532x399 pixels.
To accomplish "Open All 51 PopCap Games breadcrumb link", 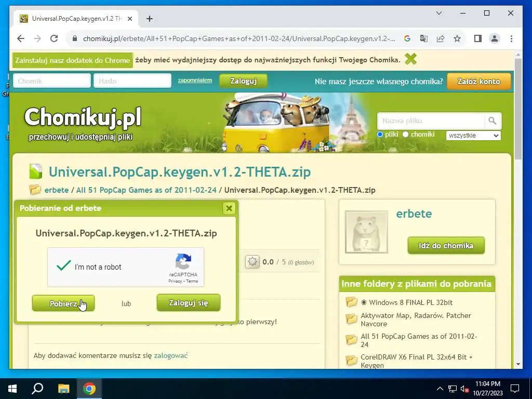I will [x=146, y=190].
